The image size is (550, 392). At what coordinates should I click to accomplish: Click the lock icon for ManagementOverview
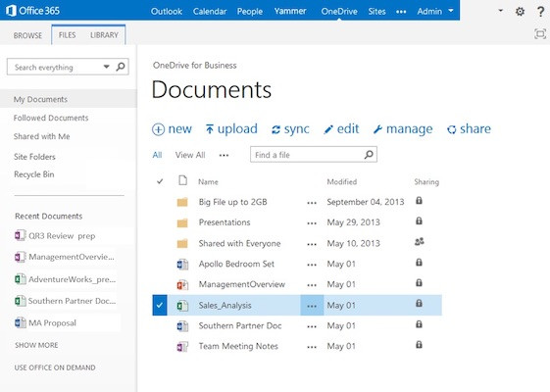click(x=419, y=282)
